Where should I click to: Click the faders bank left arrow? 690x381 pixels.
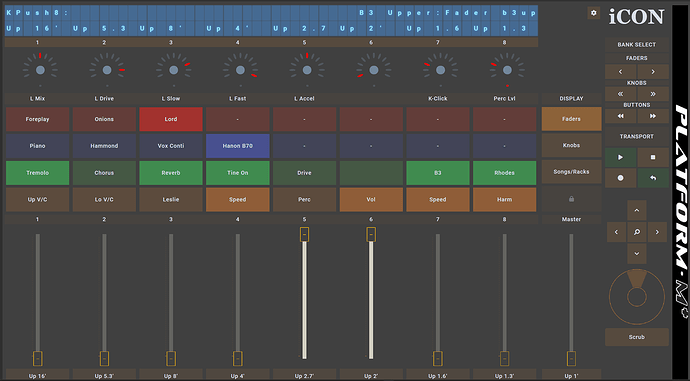click(620, 72)
